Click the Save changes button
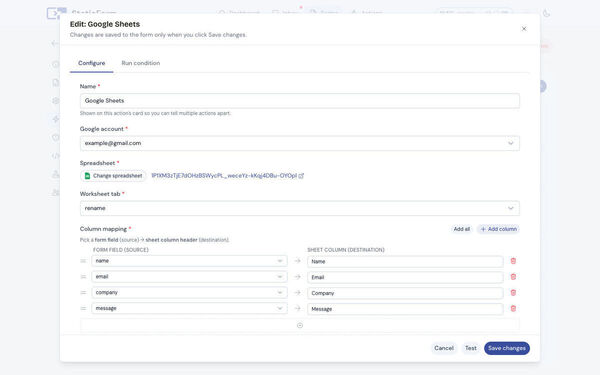Viewport: 600px width, 375px height. 507,348
